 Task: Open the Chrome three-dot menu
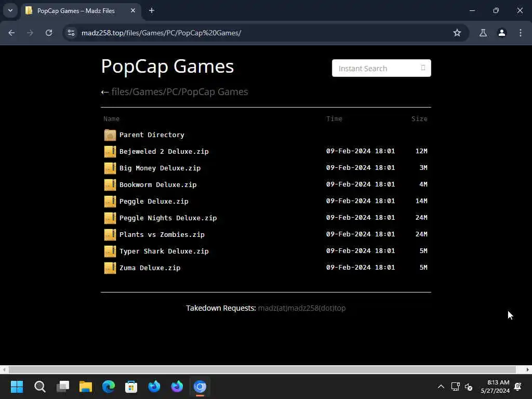point(521,33)
